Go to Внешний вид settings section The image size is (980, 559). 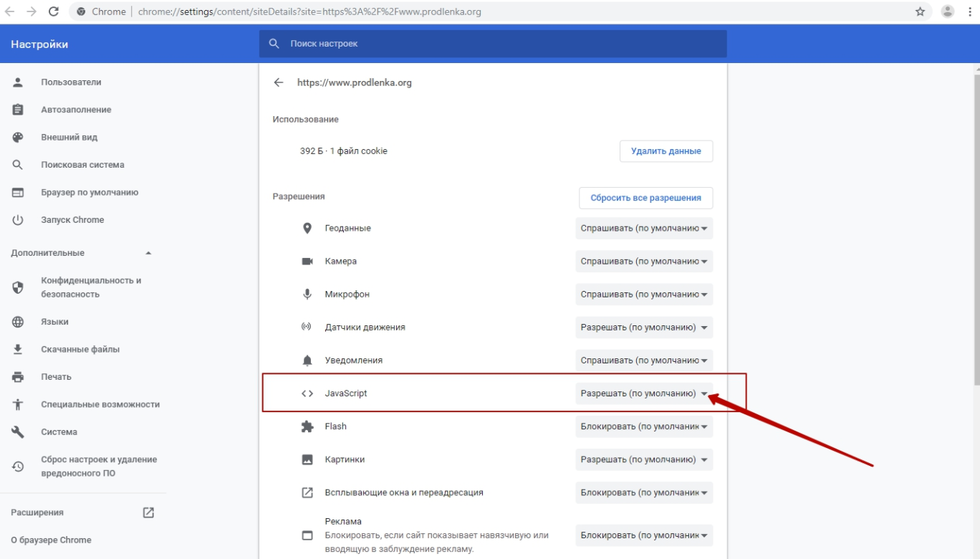(x=69, y=137)
